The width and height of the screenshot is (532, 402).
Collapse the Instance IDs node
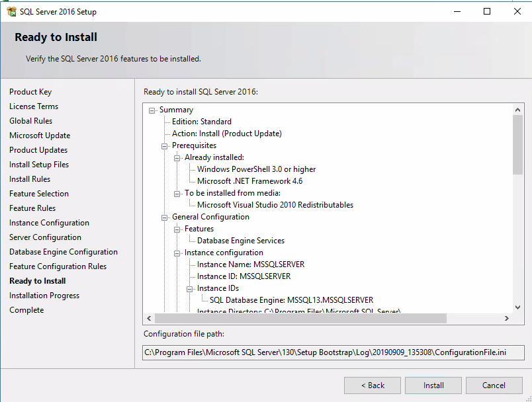coord(188,288)
